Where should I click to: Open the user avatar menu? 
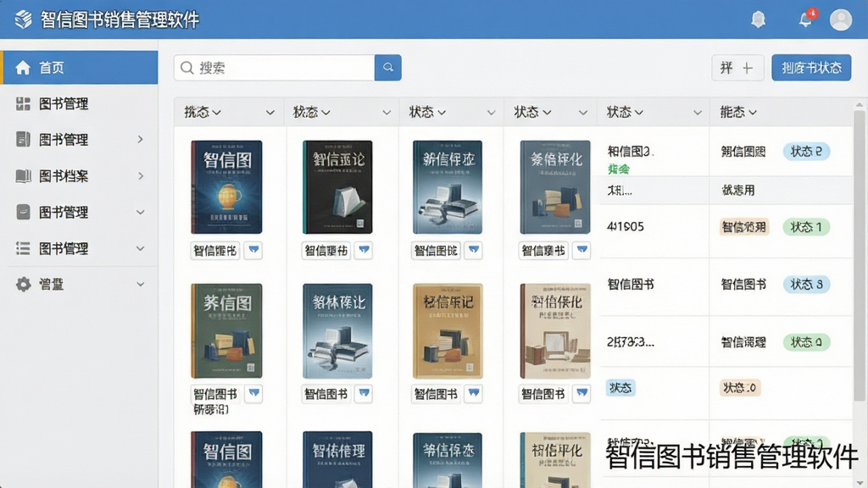pyautogui.click(x=840, y=20)
